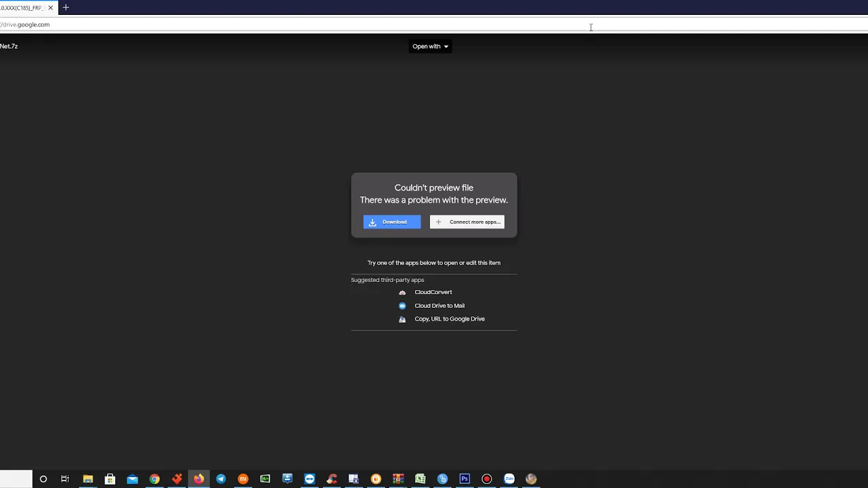Switch to Firefox on taskbar
This screenshot has height=488, width=868.
199,479
